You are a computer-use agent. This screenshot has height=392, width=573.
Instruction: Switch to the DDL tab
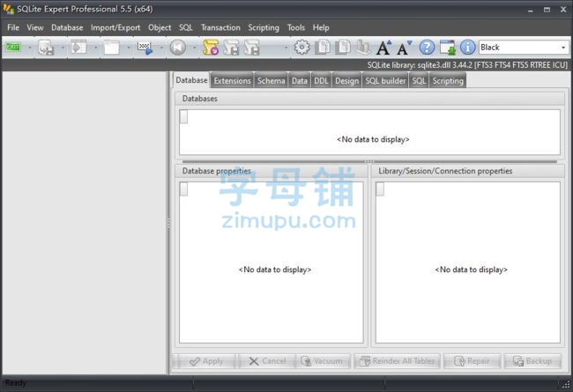321,81
